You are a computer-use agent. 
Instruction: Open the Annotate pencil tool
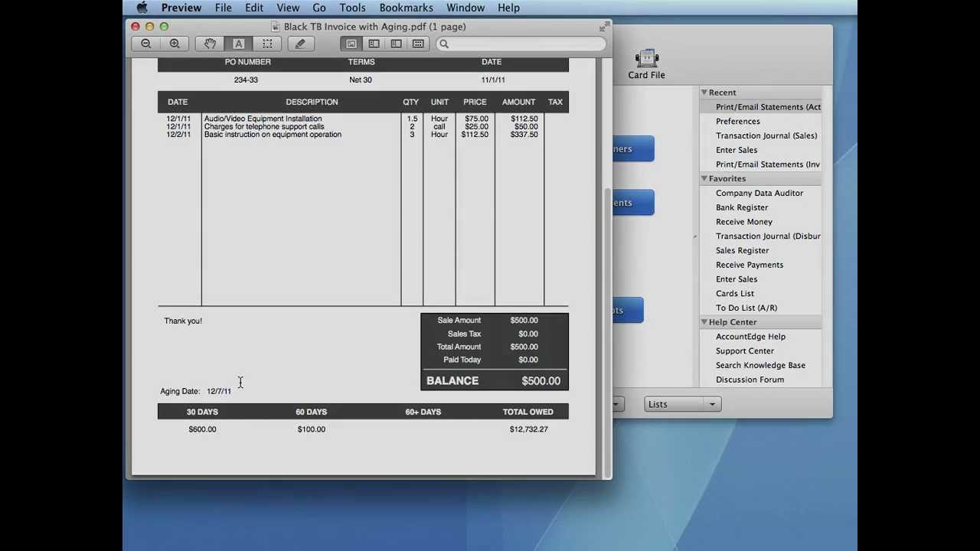300,44
